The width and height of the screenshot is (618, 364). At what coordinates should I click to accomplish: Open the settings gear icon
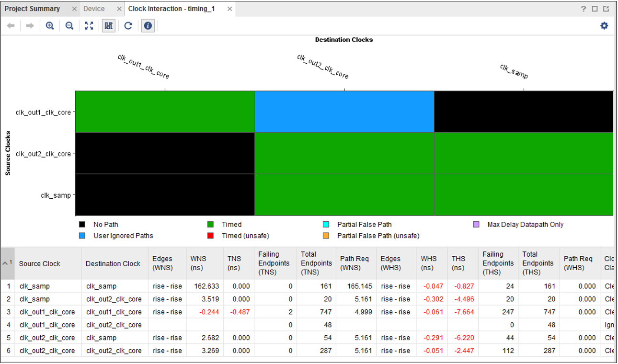click(604, 26)
